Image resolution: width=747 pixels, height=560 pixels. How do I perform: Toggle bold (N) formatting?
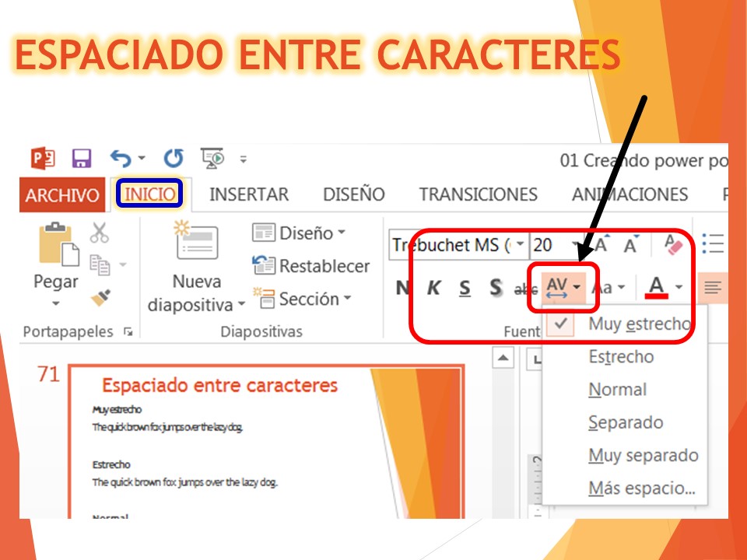(403, 288)
